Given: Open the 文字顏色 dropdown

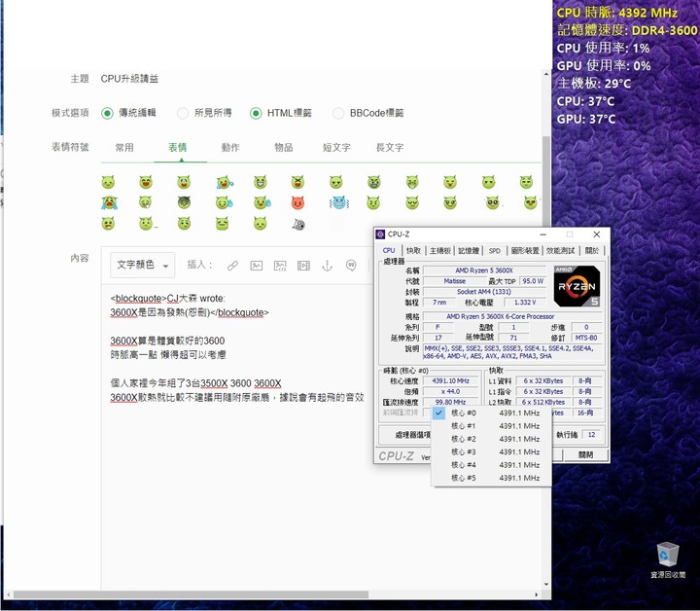Looking at the screenshot, I should [142, 266].
